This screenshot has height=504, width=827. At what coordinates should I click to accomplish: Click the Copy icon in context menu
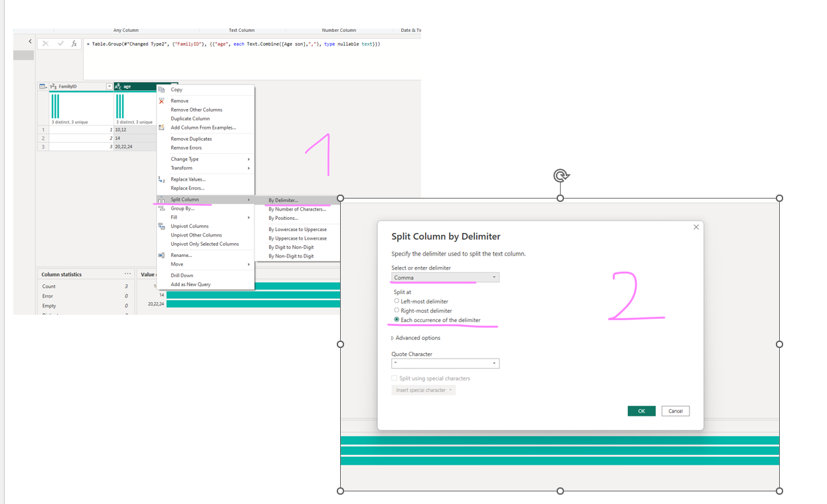point(161,90)
